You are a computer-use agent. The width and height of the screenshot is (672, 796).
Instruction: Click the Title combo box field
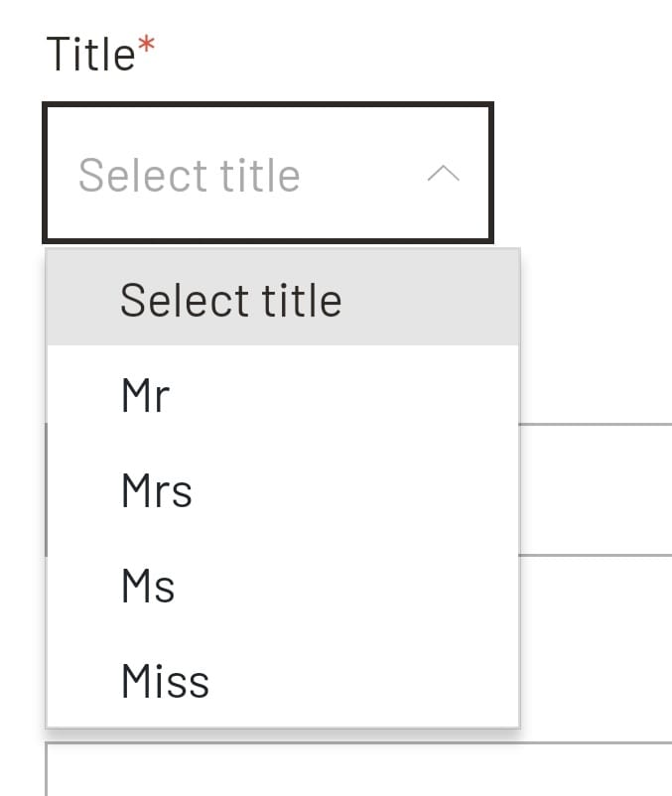click(x=268, y=174)
